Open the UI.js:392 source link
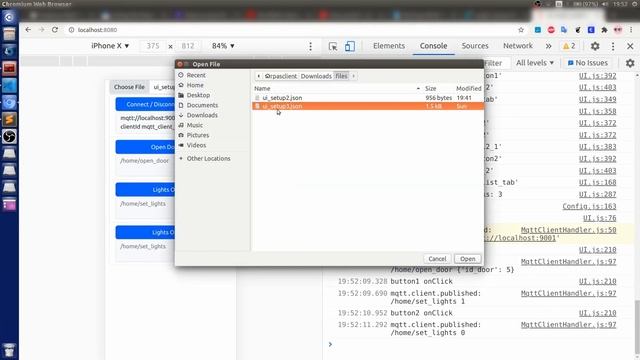Image resolution: width=640 pixels, height=360 pixels. tap(597, 76)
